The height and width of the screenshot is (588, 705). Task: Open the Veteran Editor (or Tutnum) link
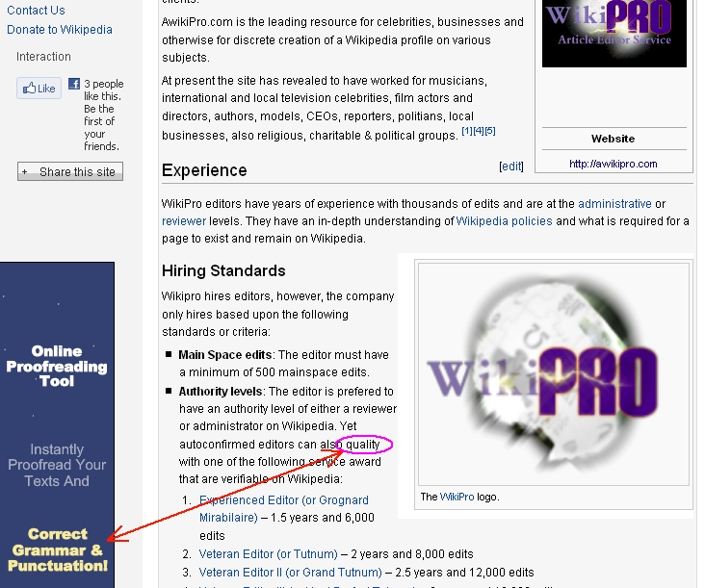point(268,554)
